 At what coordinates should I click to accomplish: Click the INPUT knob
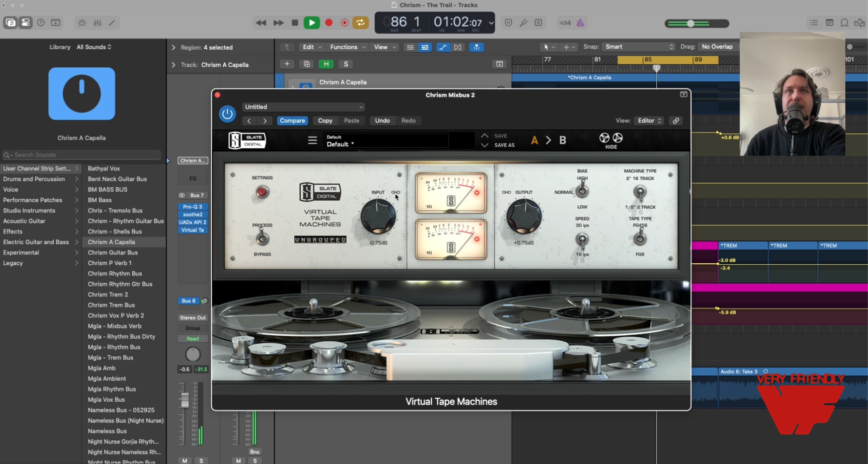click(378, 216)
